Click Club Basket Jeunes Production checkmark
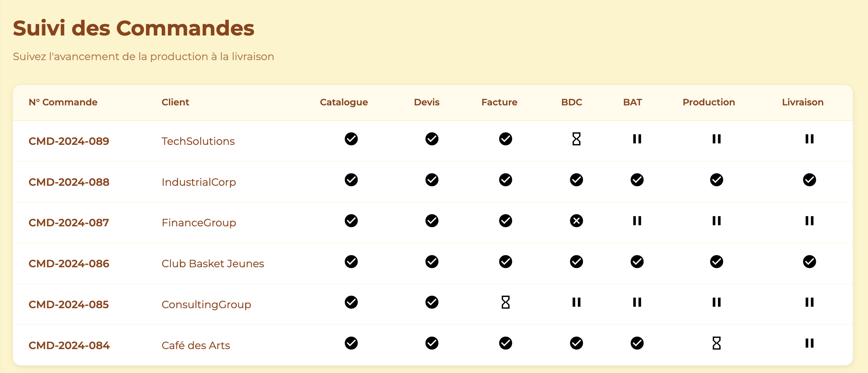Screen dimensions: 868x373 (716, 262)
